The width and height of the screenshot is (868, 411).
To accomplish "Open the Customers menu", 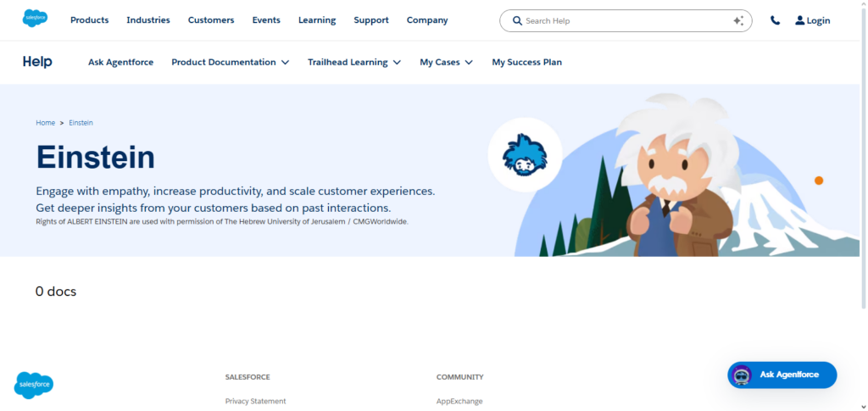I will click(211, 19).
